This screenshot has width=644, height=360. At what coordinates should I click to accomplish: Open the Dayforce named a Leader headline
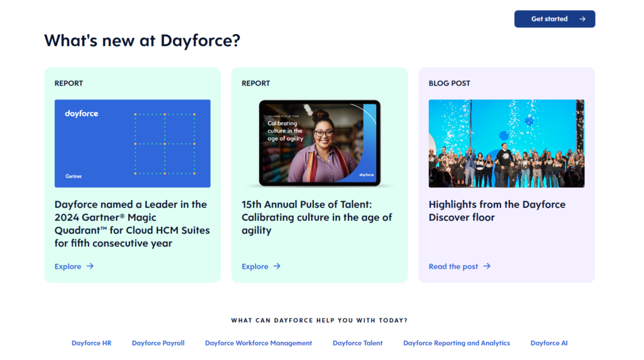click(132, 223)
